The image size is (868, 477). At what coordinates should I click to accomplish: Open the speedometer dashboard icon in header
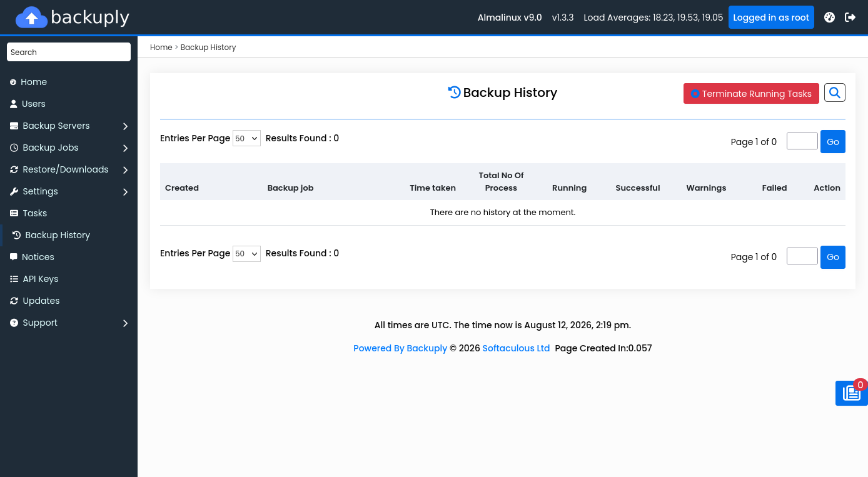tap(829, 18)
